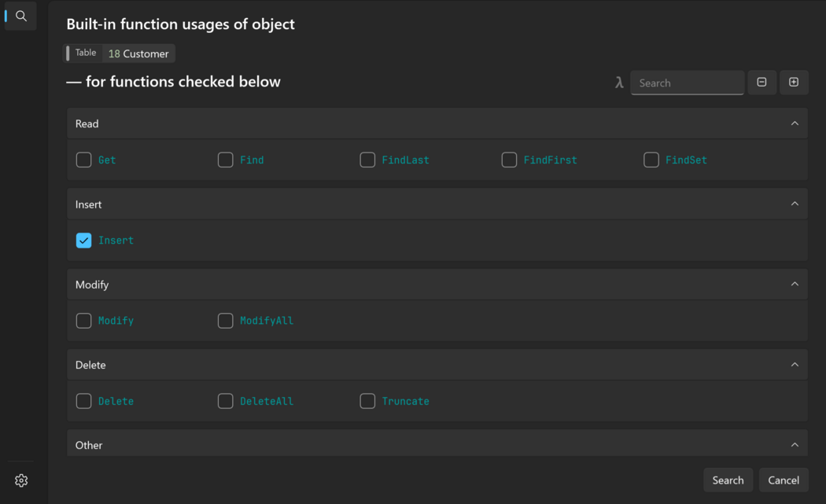Collapse the Modify section chevron
The width and height of the screenshot is (826, 504).
click(x=795, y=285)
